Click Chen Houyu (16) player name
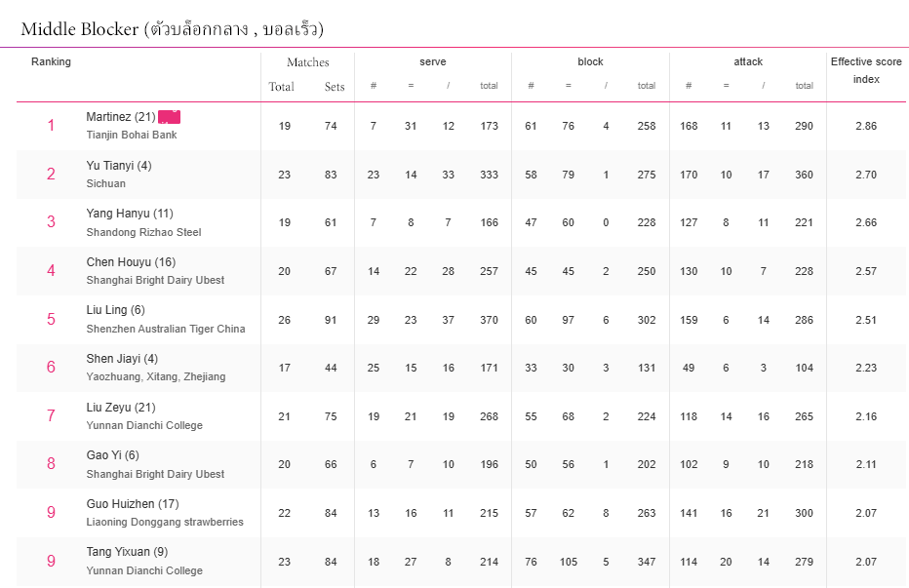The image size is (909, 588). click(x=131, y=262)
